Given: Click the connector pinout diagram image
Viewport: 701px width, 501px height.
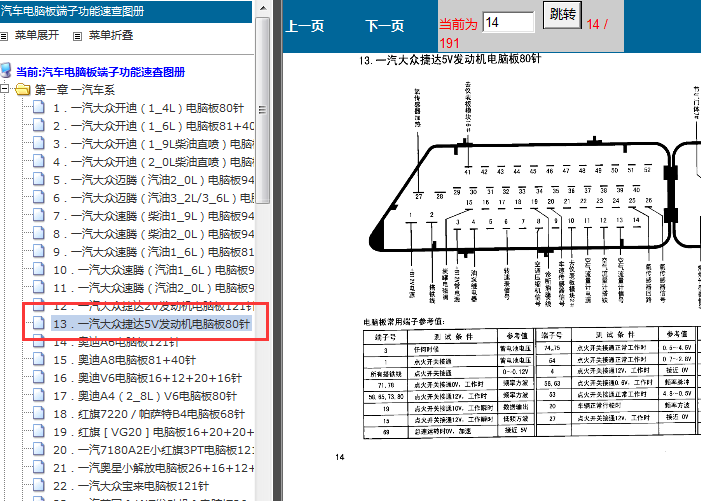Looking at the screenshot, I should pyautogui.click(x=534, y=194).
